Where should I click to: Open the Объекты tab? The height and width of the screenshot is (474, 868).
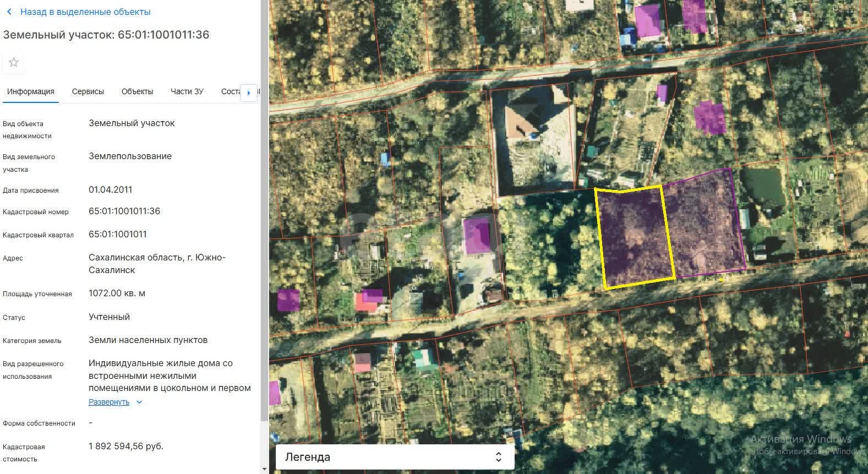click(x=137, y=91)
